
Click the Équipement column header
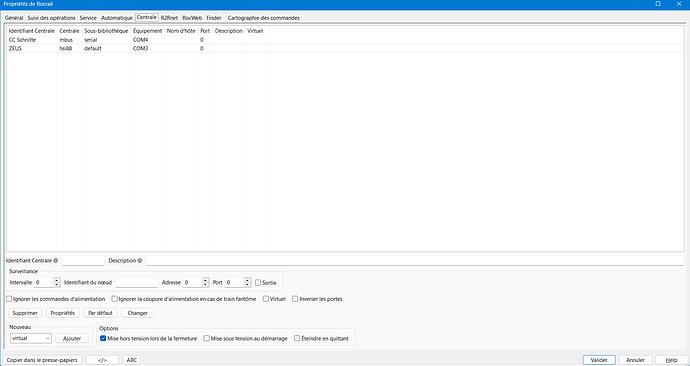[147, 31]
